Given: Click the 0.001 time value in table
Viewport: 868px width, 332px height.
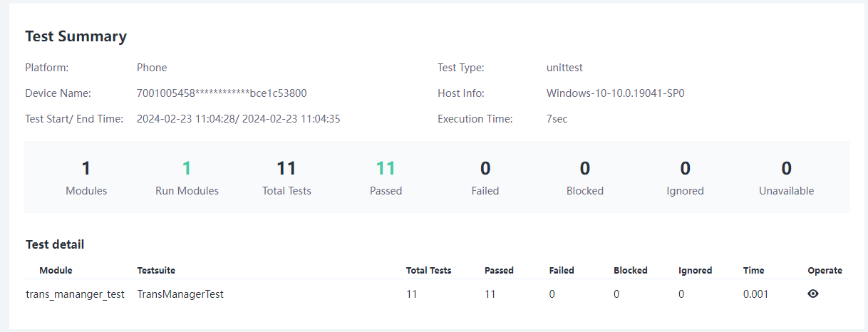Looking at the screenshot, I should pos(755,294).
